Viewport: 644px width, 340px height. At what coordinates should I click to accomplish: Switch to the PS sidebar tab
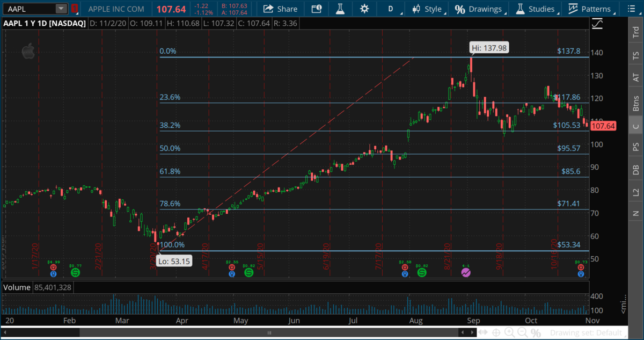point(635,147)
